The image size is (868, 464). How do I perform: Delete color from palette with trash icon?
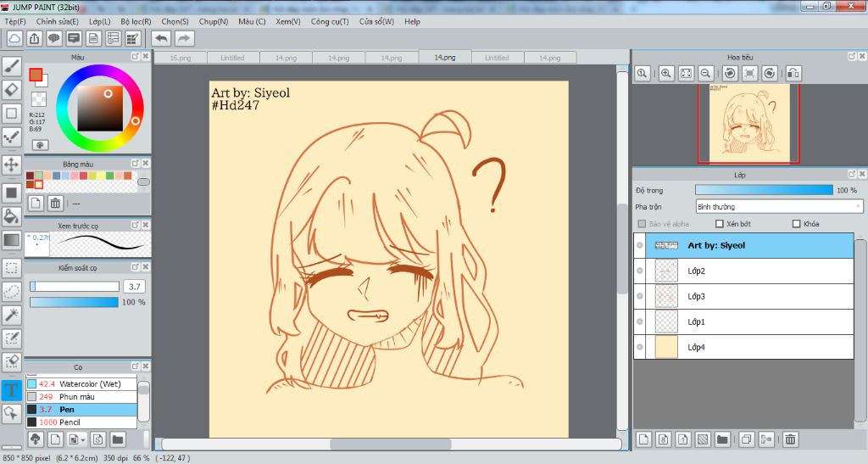(x=55, y=204)
